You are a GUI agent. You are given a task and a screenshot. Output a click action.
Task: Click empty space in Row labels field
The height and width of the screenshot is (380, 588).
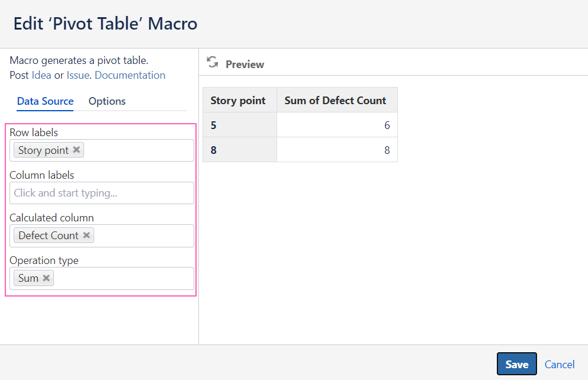point(139,150)
